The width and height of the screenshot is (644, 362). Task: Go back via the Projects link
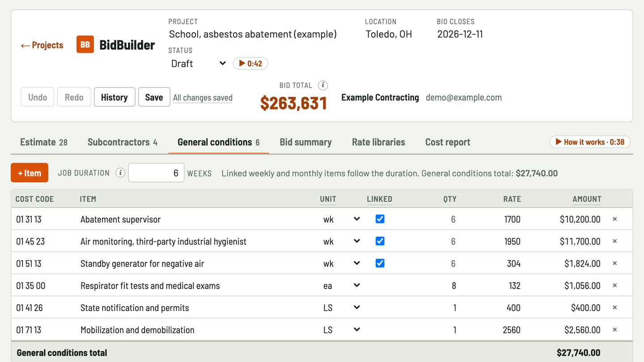click(x=42, y=45)
